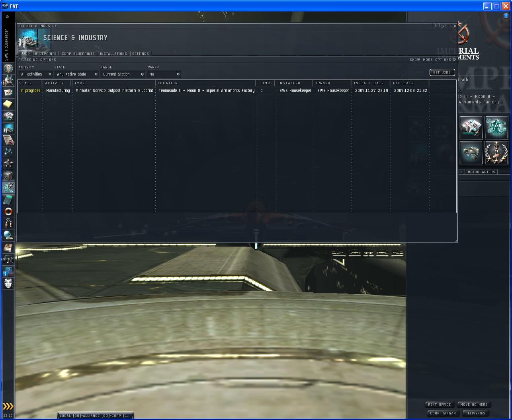Sort jobs by the Install Date column header
The height and width of the screenshot is (420, 512).
click(x=371, y=83)
